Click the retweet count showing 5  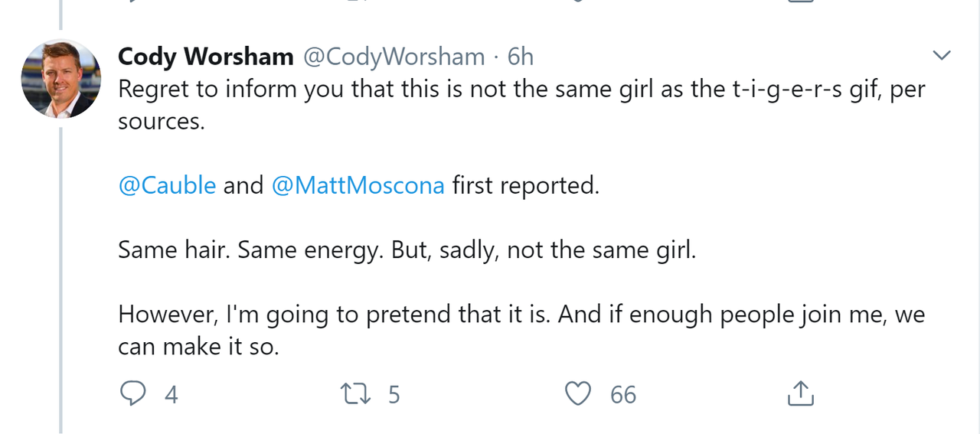(394, 394)
